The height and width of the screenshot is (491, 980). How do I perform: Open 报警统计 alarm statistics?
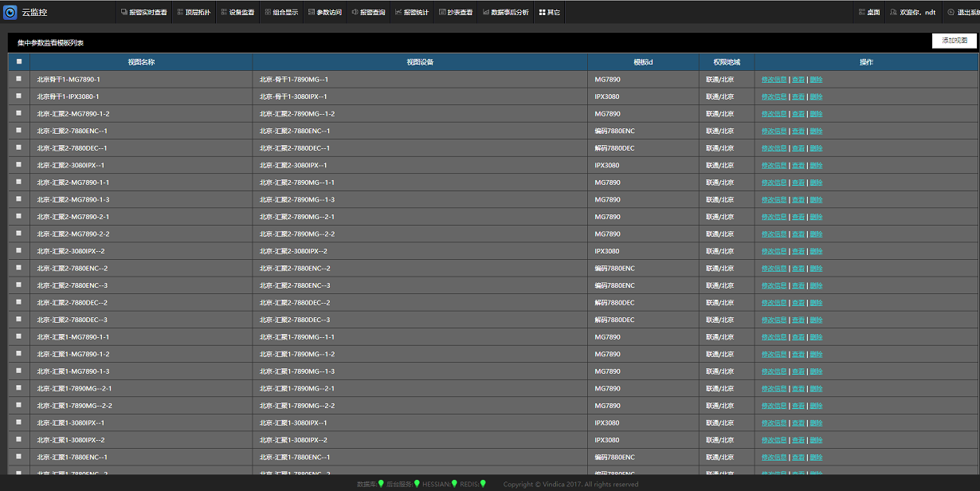click(411, 13)
